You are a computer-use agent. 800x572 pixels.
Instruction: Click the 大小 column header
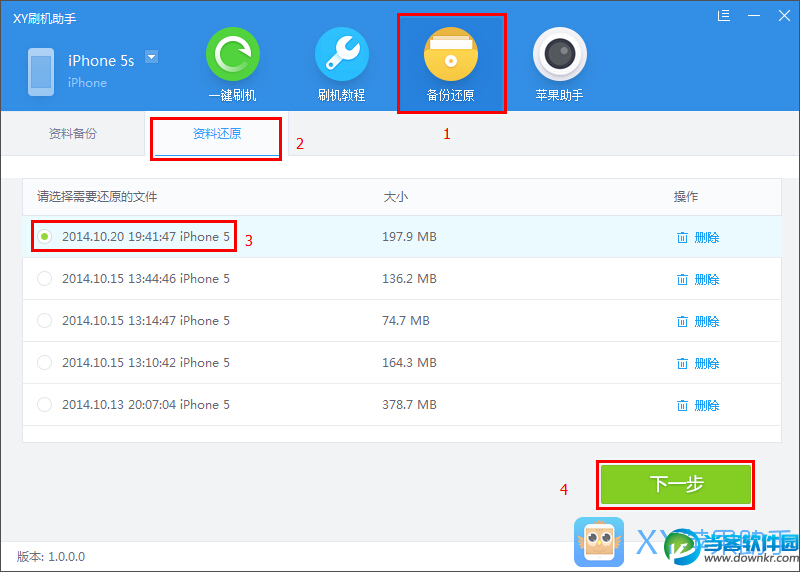[395, 196]
